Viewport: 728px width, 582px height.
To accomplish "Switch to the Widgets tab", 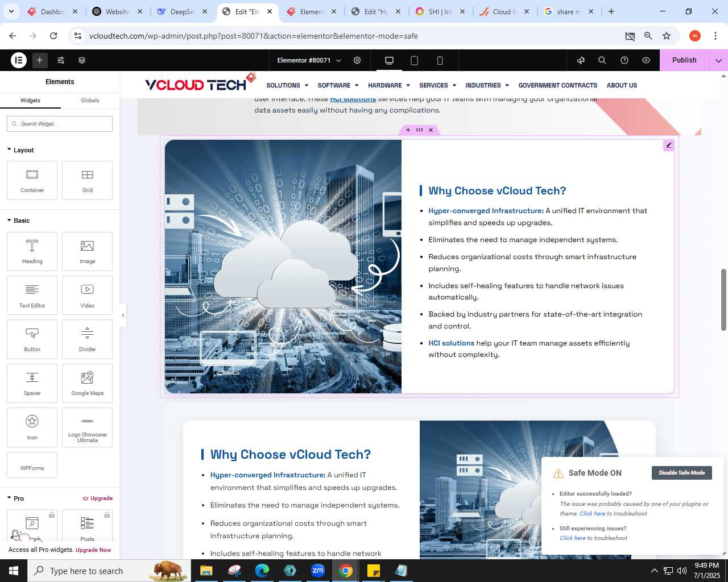I will 30,101.
